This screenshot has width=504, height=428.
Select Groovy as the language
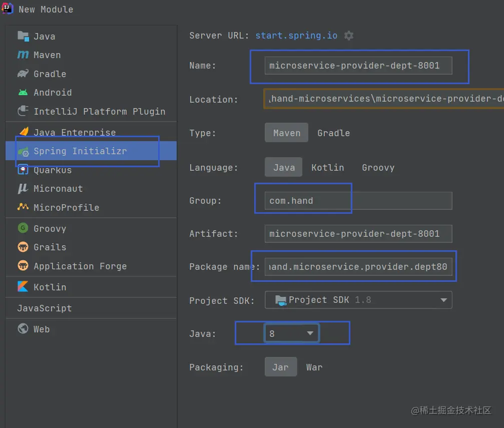point(378,168)
